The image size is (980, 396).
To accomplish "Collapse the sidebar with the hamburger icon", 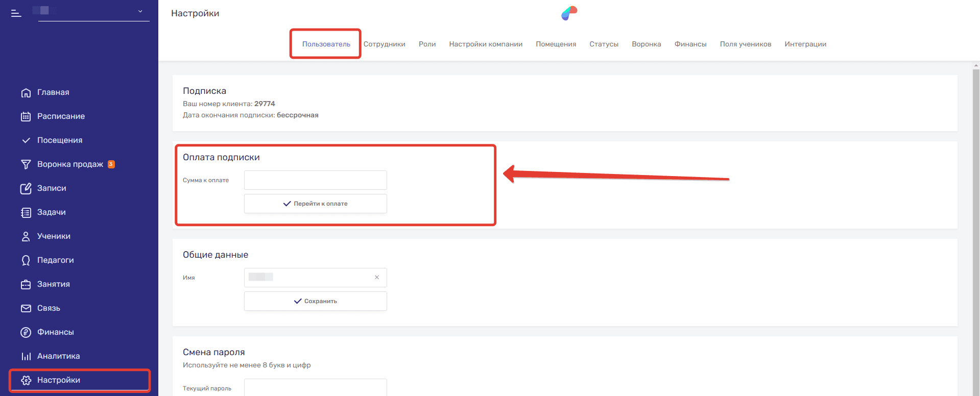I will pos(16,13).
